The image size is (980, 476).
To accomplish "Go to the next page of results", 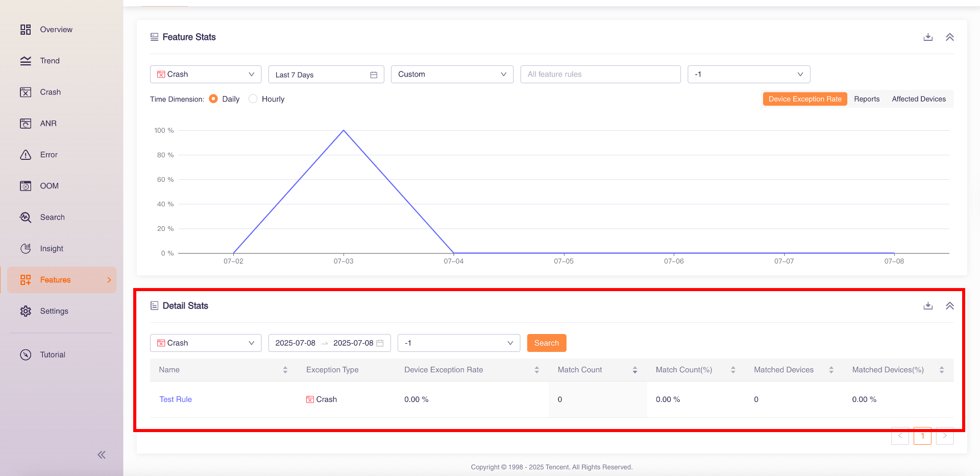I will coord(945,436).
